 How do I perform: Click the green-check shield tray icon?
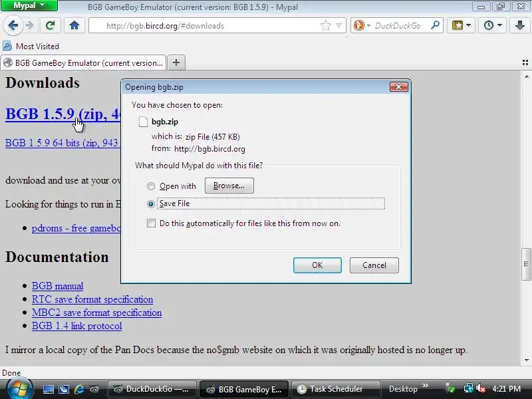[451, 388]
